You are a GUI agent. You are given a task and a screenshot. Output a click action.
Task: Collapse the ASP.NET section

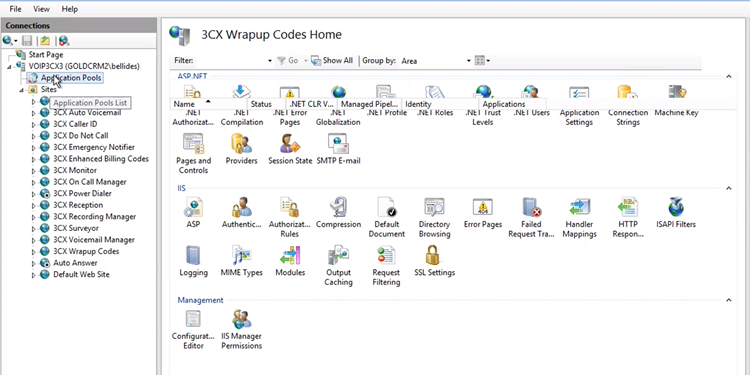pos(728,76)
